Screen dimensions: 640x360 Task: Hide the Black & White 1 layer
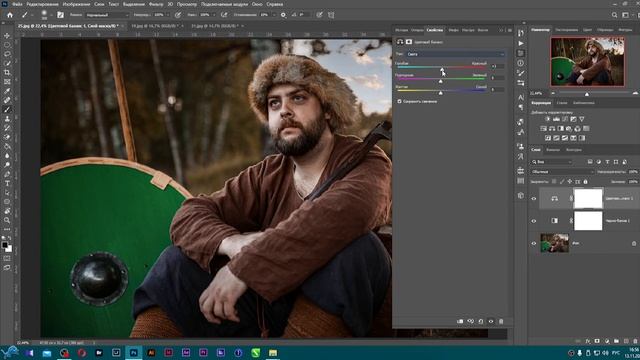(x=534, y=221)
